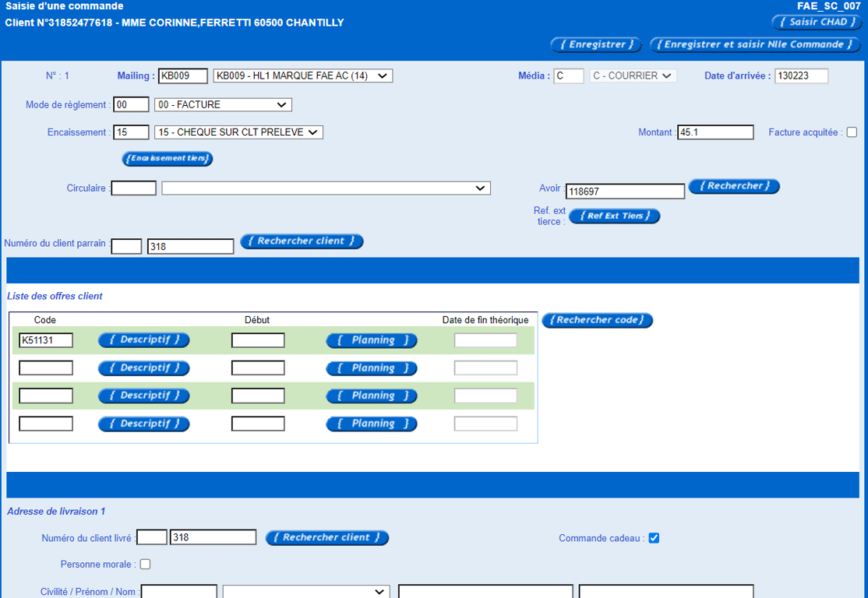Open the Média dropdown C - COURRIER
The image size is (868, 598).
point(633,76)
